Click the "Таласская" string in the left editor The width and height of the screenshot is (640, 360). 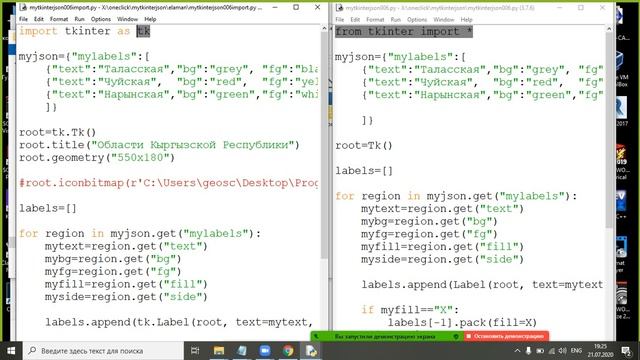[134, 69]
